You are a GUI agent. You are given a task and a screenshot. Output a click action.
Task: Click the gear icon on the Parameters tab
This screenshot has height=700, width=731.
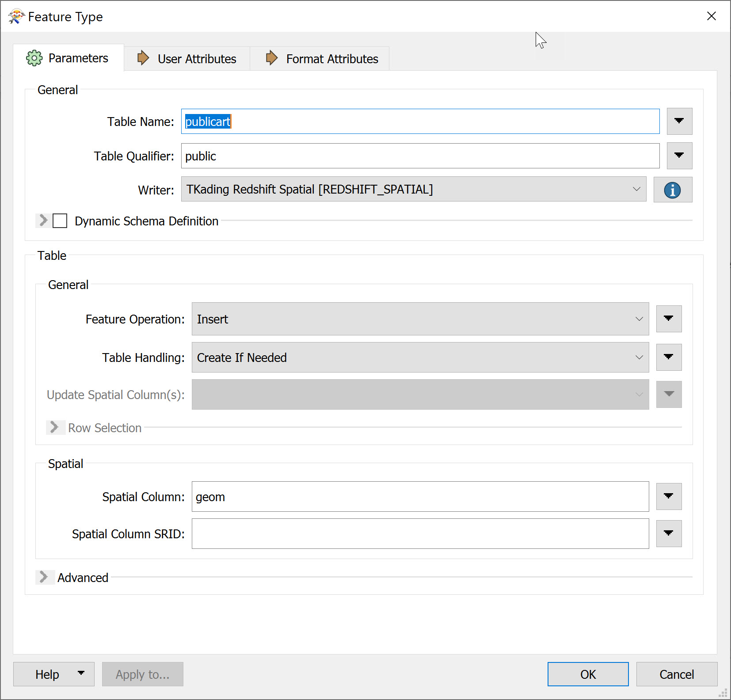tap(34, 58)
